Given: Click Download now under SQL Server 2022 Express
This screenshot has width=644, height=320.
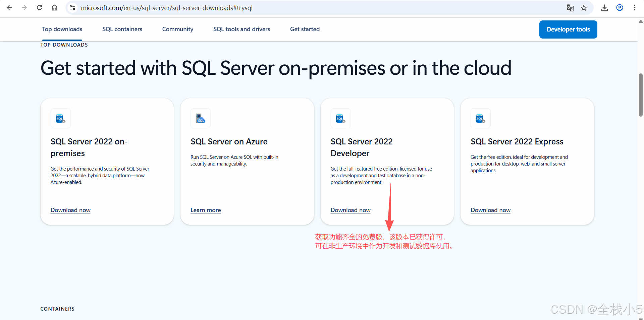Looking at the screenshot, I should coord(490,210).
